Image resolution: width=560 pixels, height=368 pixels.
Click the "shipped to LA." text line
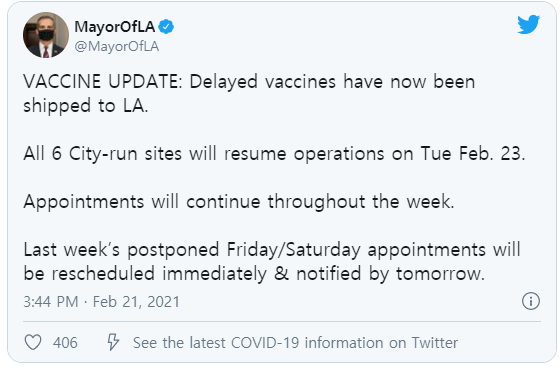[x=86, y=106]
